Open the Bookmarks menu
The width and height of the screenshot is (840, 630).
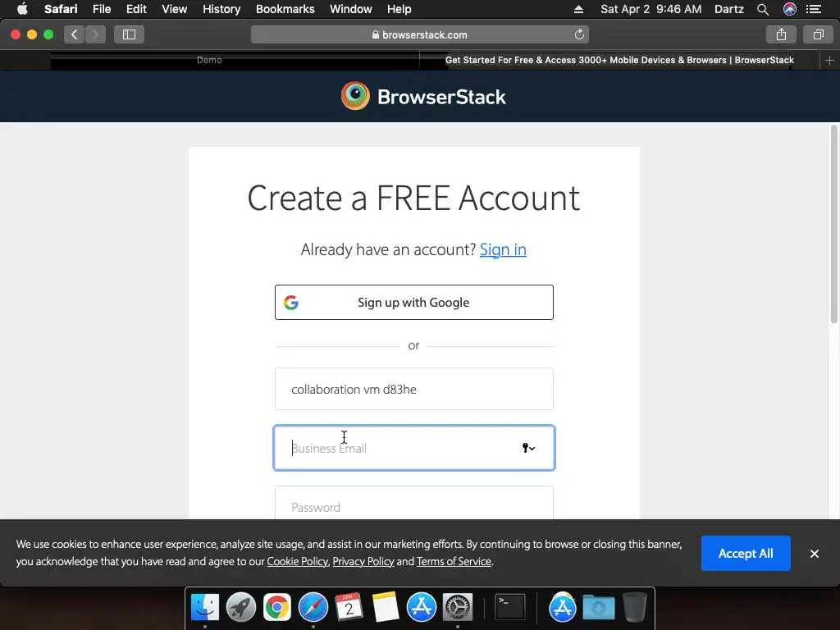tap(285, 9)
